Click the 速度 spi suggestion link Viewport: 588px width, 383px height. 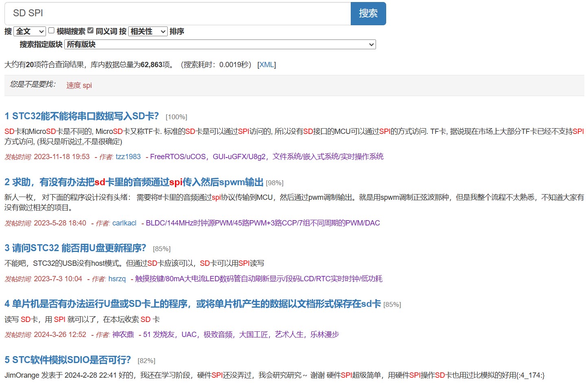[x=79, y=85]
